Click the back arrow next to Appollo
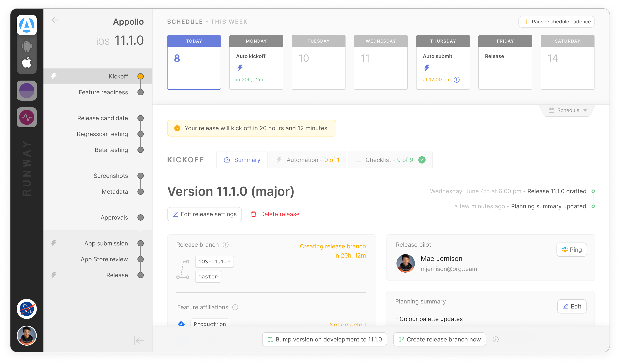The height and width of the screenshot is (364, 620). [55, 20]
